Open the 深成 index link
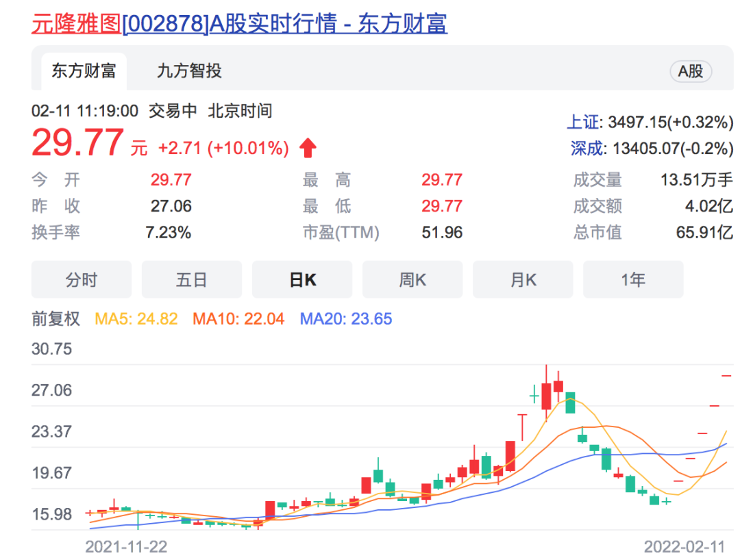Viewport: 740px width, 560px height. click(x=587, y=148)
